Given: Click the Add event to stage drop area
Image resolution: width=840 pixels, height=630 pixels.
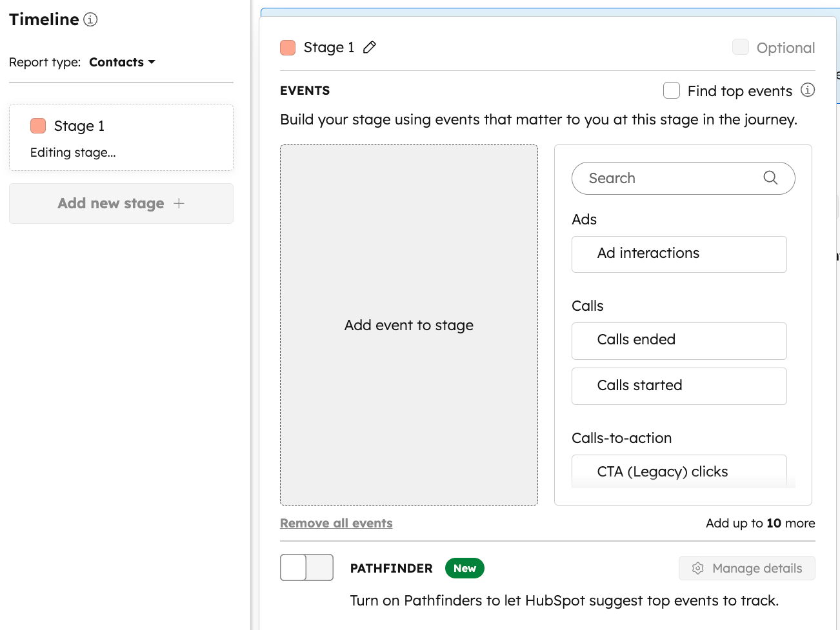Looking at the screenshot, I should (409, 325).
